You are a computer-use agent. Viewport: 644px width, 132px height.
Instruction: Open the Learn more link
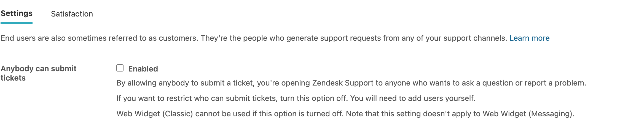(x=529, y=38)
